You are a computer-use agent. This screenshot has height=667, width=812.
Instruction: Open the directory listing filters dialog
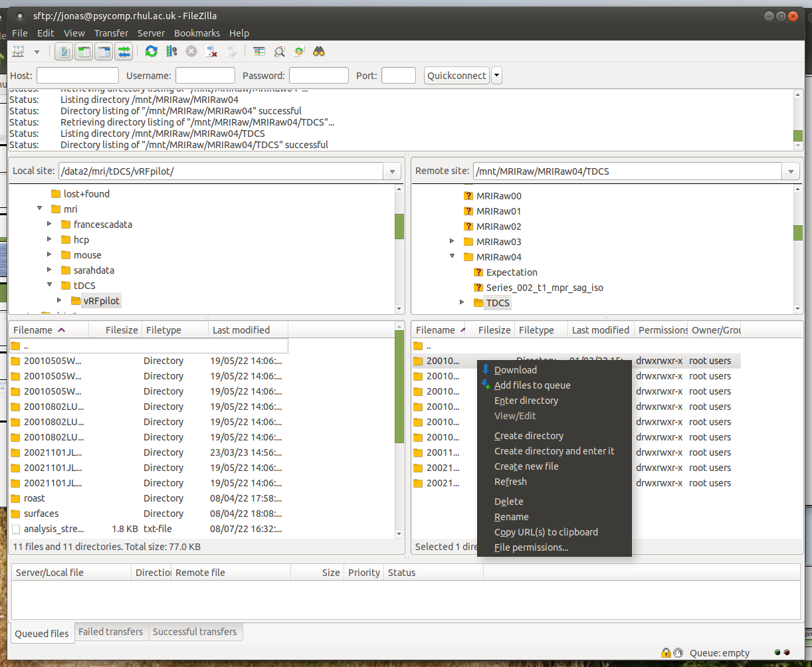259,51
